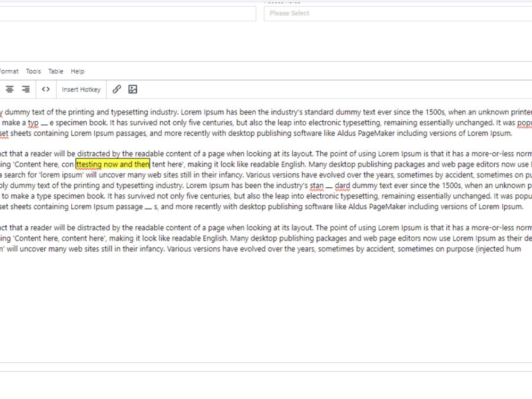
Task: Toggle code view with the angle brackets icon
Action: point(46,89)
